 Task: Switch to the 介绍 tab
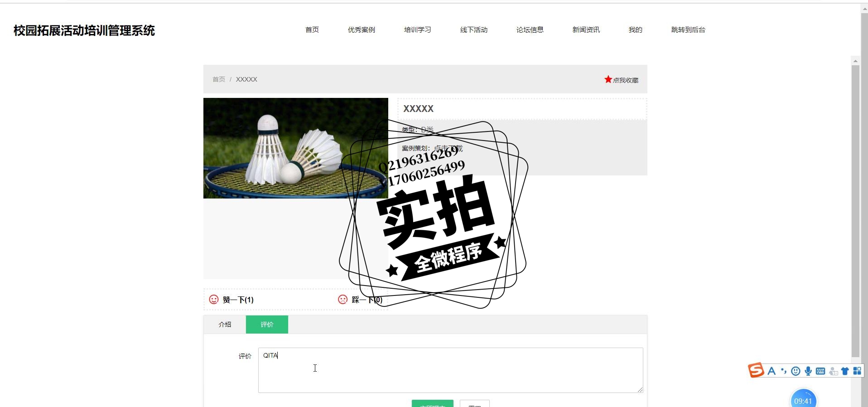tap(225, 325)
